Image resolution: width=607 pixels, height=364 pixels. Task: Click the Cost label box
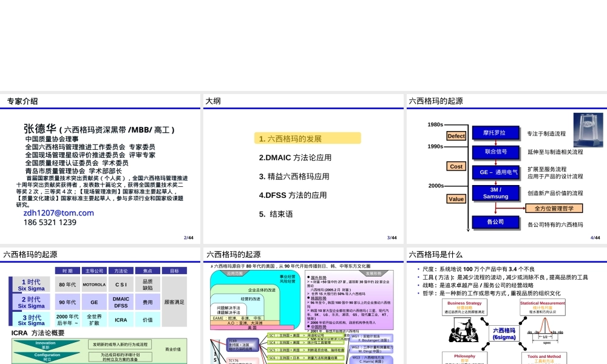coord(456,166)
